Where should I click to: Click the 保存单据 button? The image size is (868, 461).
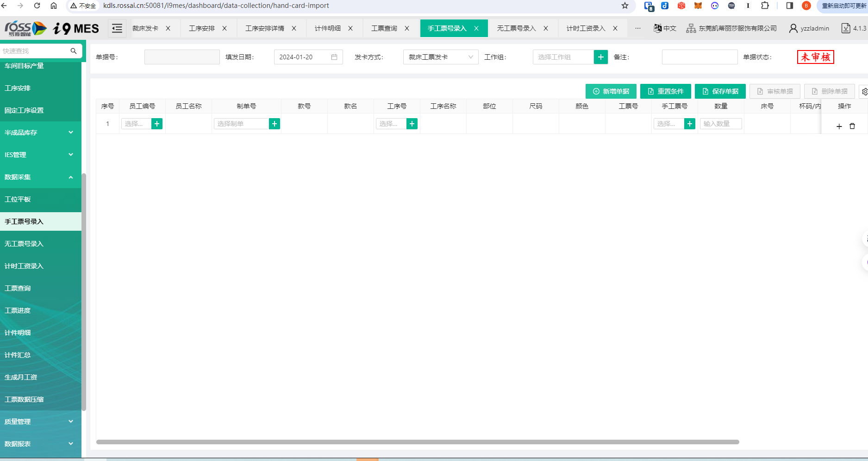[x=720, y=91]
